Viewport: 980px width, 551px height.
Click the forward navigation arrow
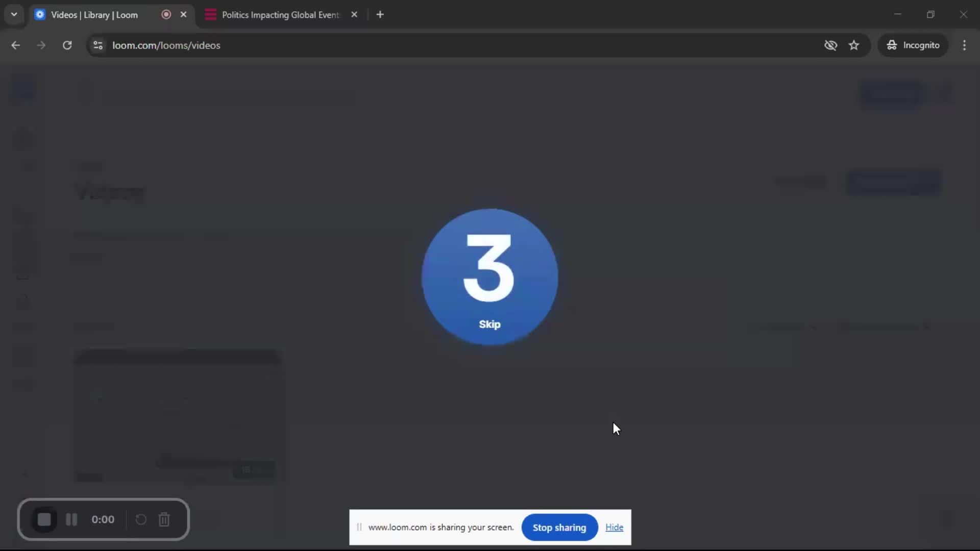41,45
